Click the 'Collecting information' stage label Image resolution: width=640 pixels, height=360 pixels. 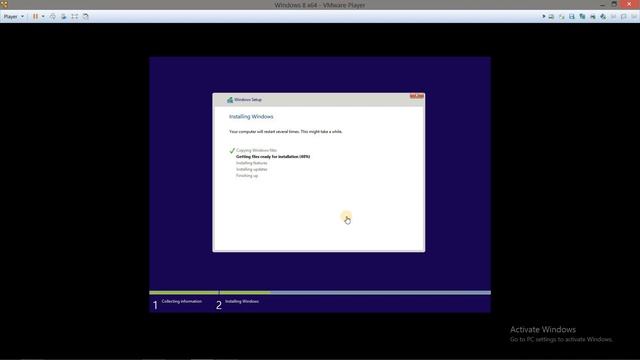[182, 301]
